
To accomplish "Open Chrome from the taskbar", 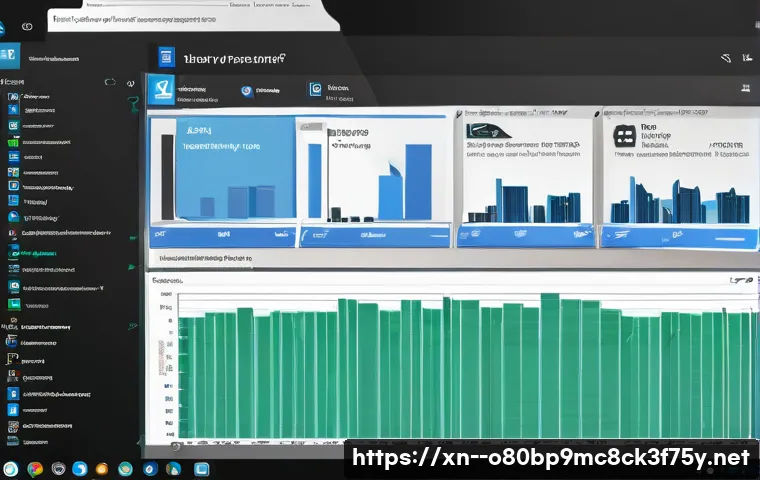I will click(x=35, y=468).
